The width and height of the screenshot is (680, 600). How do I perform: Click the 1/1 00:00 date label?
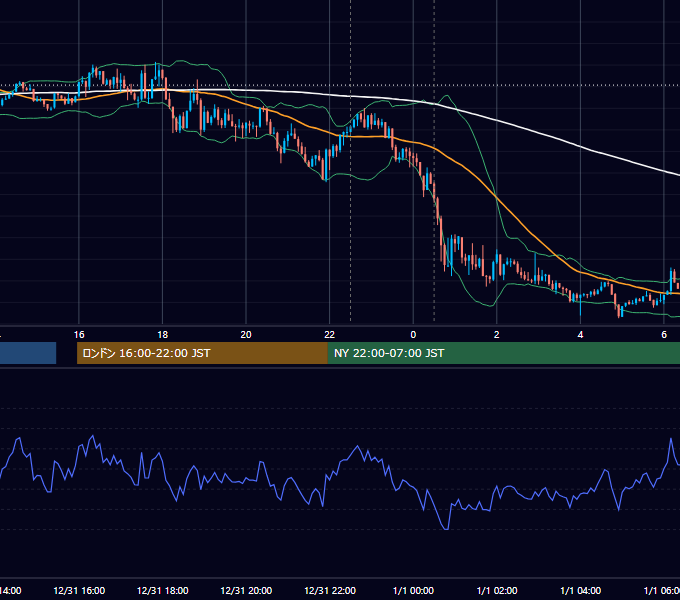click(x=413, y=591)
